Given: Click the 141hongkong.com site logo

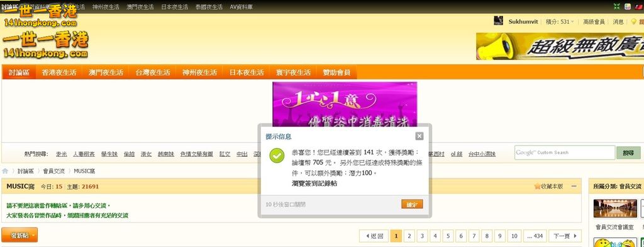Looking at the screenshot, I should click(45, 45).
